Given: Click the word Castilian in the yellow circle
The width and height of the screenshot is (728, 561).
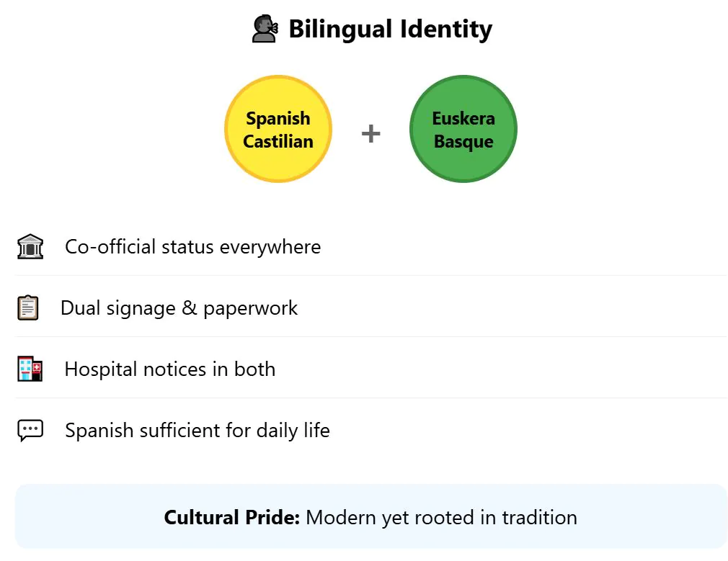Looking at the screenshot, I should (278, 141).
